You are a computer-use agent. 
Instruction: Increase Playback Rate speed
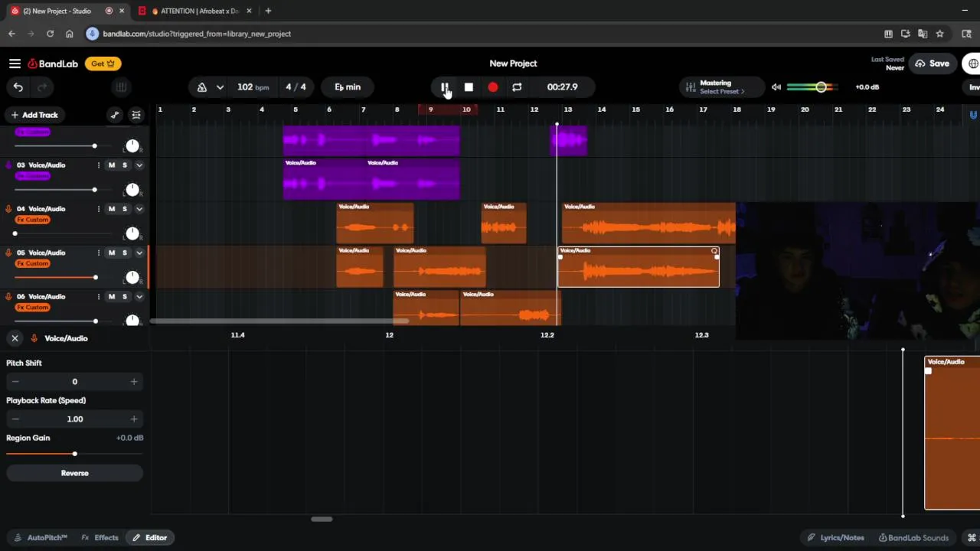pyautogui.click(x=134, y=419)
